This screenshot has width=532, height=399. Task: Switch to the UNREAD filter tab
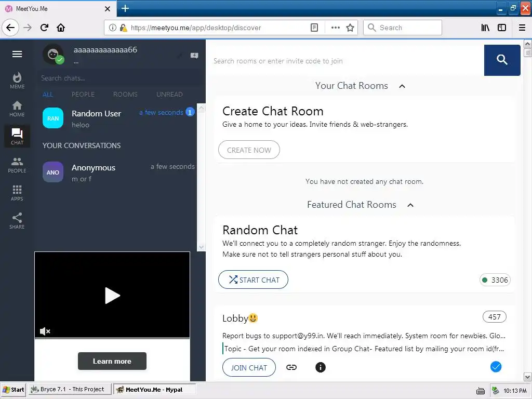pyautogui.click(x=169, y=95)
